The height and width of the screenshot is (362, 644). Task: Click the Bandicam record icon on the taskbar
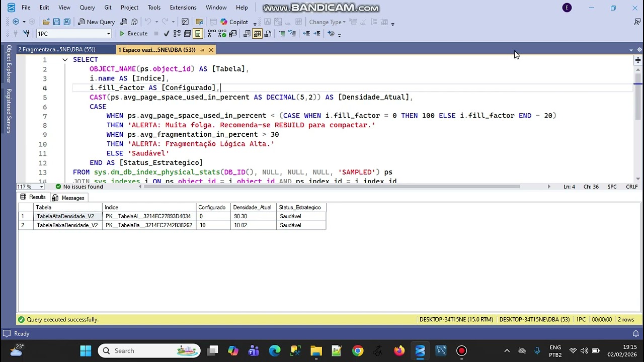461,350
